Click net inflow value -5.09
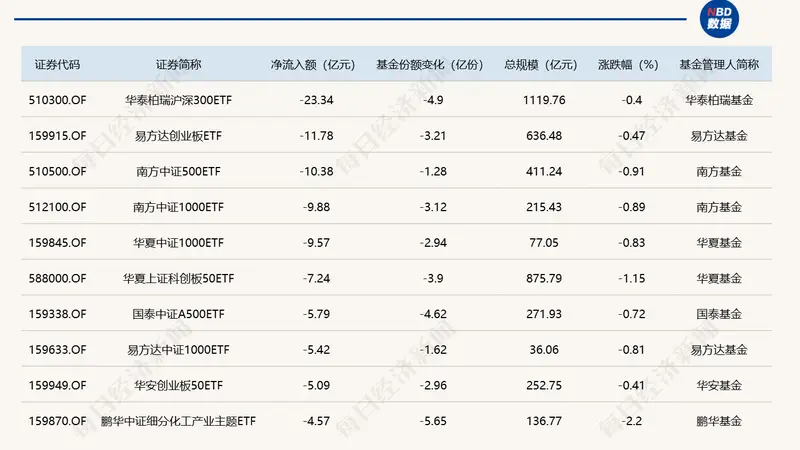Screen dimensions: 800x450 point(316,386)
